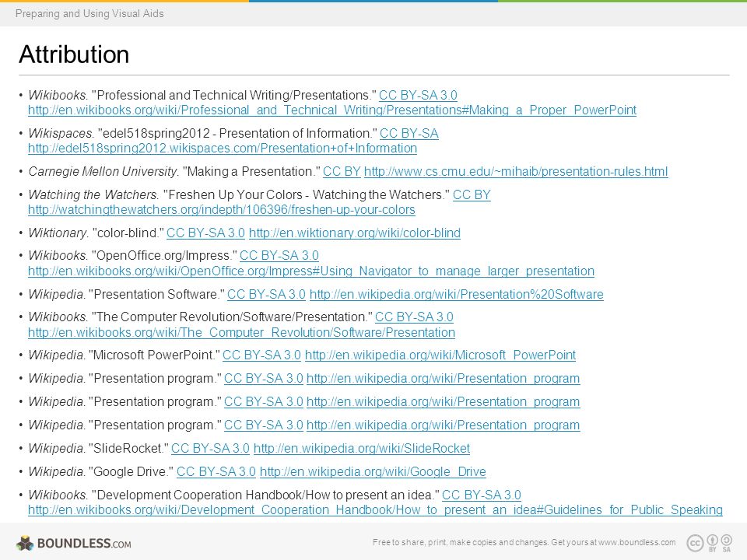Click CC BY-SA 3.0 link for Development Cooperation Handbook
Screen dimensions: 747x560
coord(482,495)
